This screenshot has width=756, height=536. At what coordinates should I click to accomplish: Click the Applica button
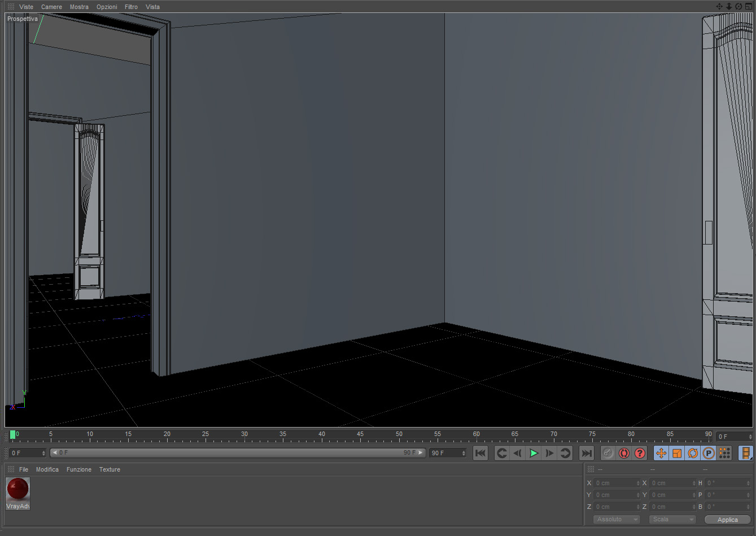tap(728, 520)
